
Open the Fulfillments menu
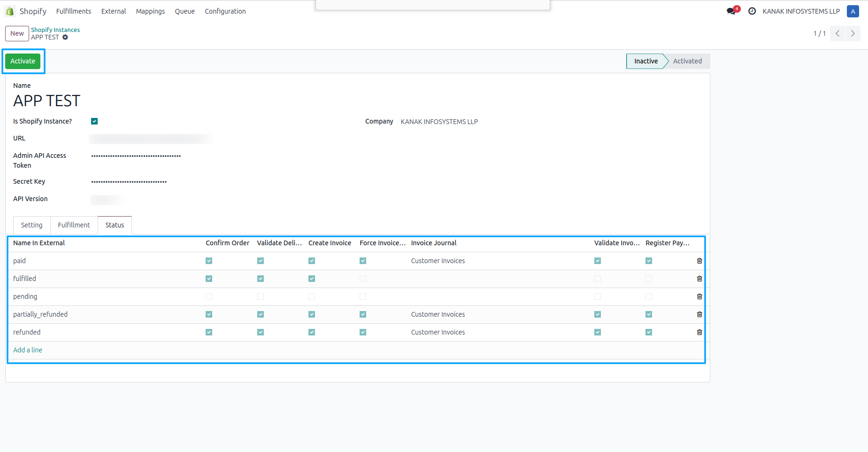[74, 11]
